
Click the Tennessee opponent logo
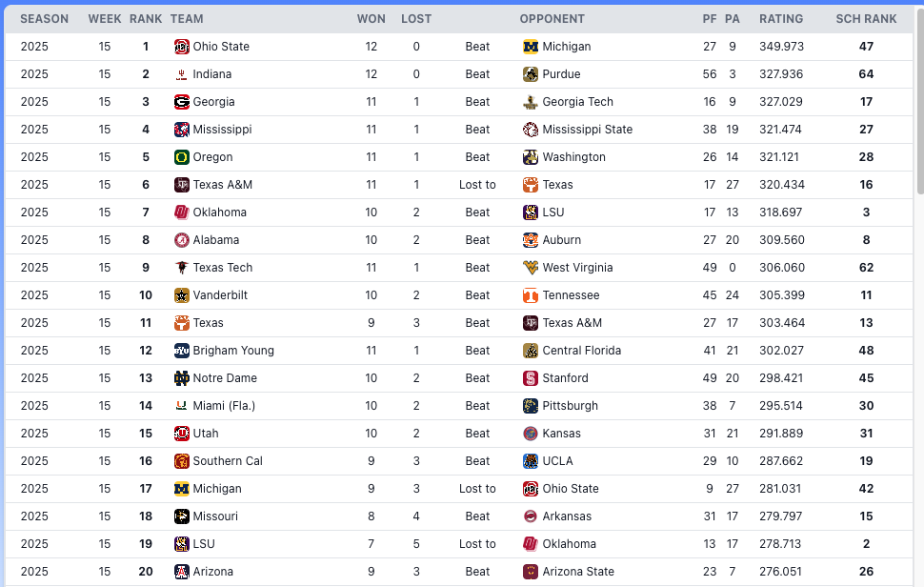(x=531, y=295)
